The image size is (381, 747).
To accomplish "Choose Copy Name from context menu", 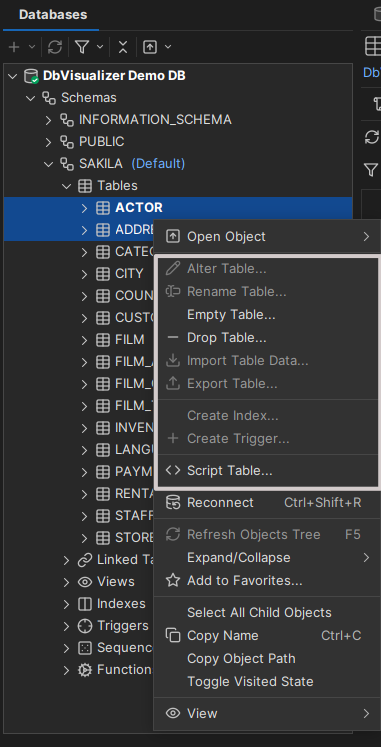I will (x=268, y=636).
